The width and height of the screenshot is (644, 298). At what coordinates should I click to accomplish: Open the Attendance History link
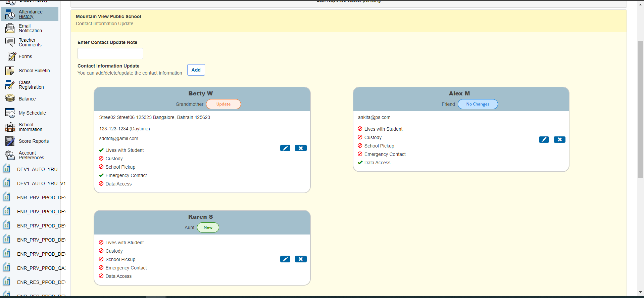click(30, 14)
